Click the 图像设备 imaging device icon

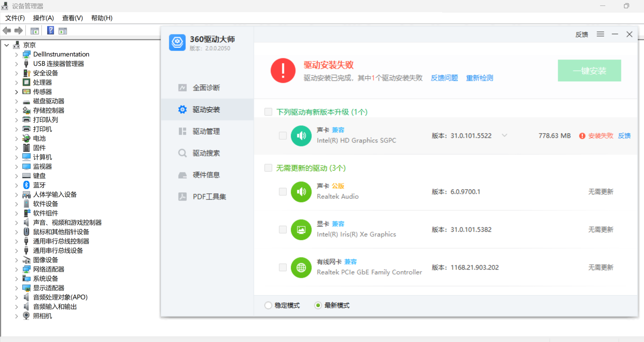(26, 260)
